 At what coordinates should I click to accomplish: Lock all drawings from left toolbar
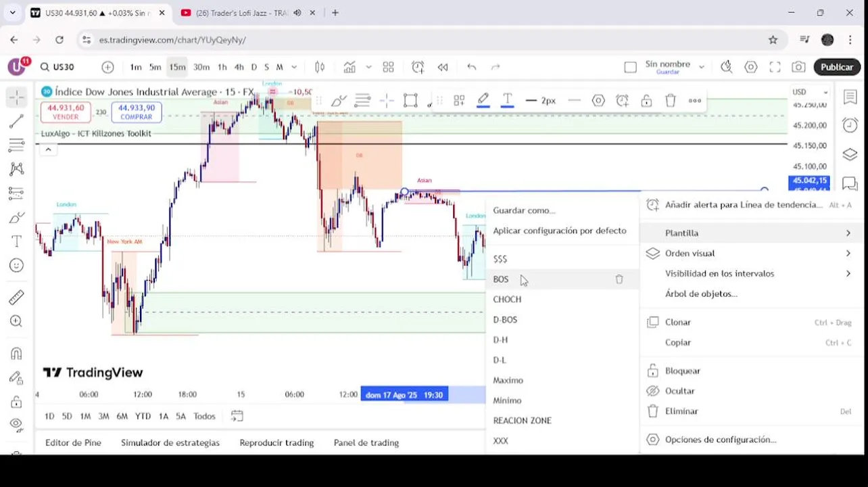click(16, 402)
